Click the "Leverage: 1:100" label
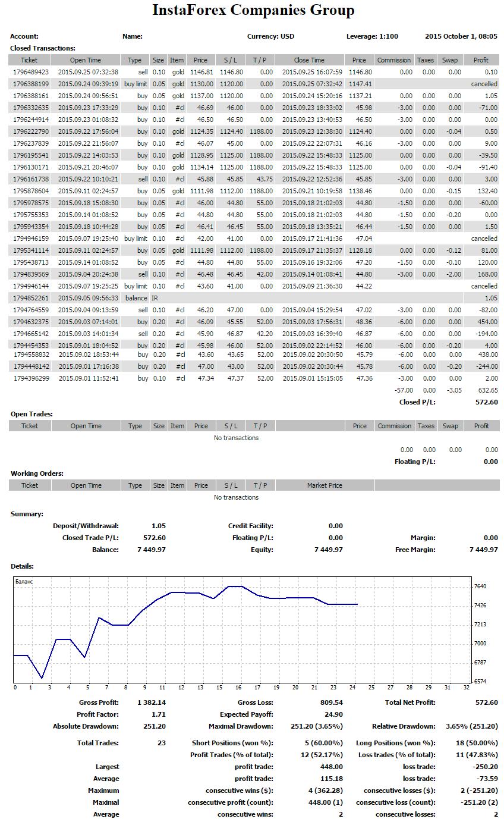 372,36
